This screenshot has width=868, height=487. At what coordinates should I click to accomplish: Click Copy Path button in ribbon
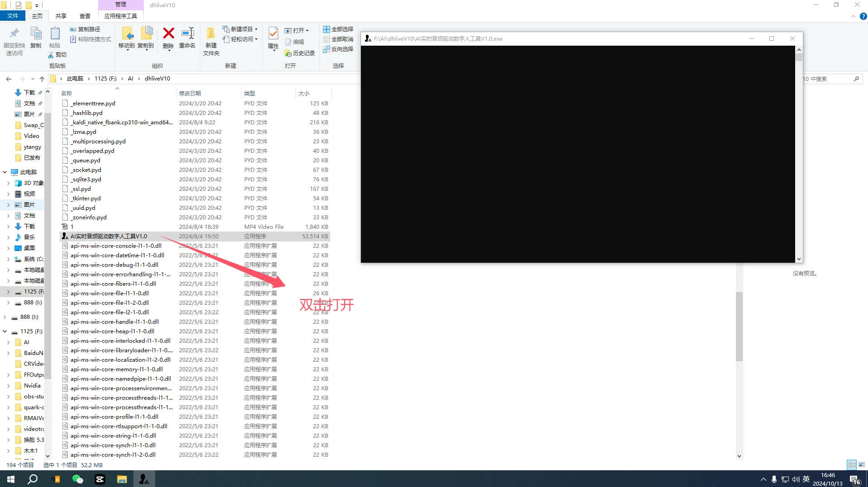[x=85, y=29]
